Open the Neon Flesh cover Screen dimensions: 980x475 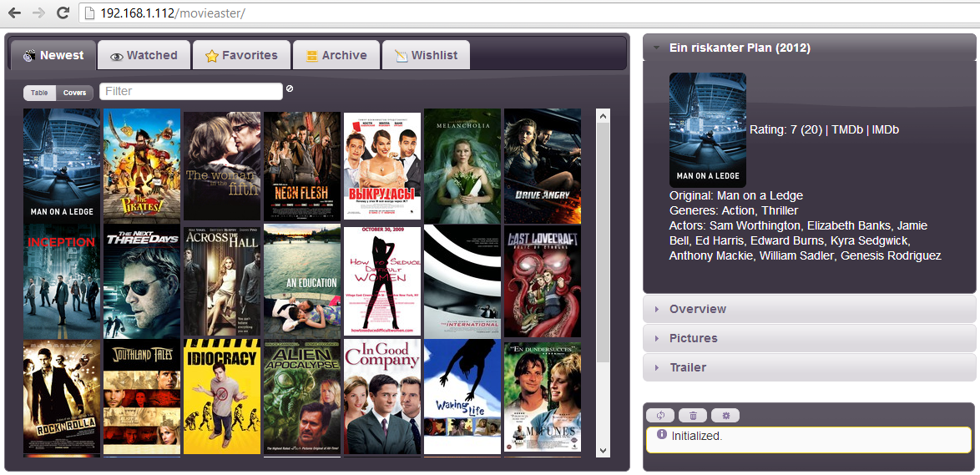(x=302, y=165)
